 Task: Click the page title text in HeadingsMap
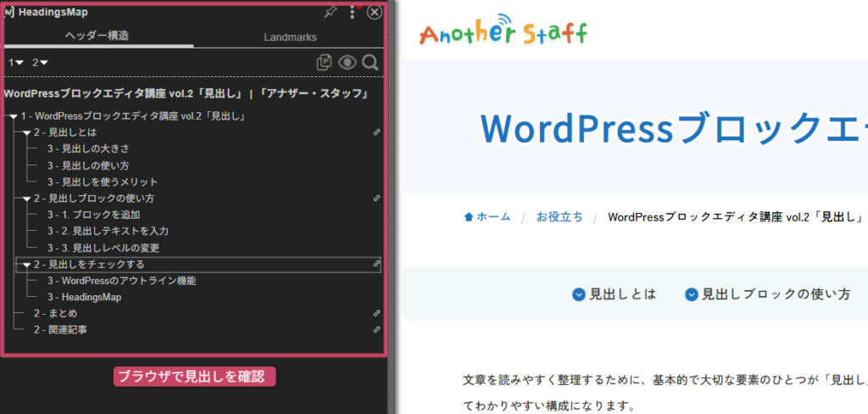[x=186, y=93]
